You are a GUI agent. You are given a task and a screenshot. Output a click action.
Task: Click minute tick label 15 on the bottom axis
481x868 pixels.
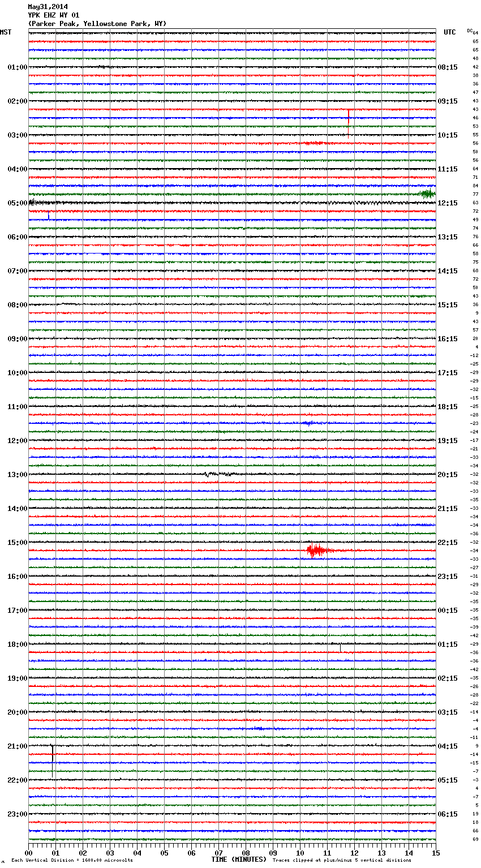435,853
